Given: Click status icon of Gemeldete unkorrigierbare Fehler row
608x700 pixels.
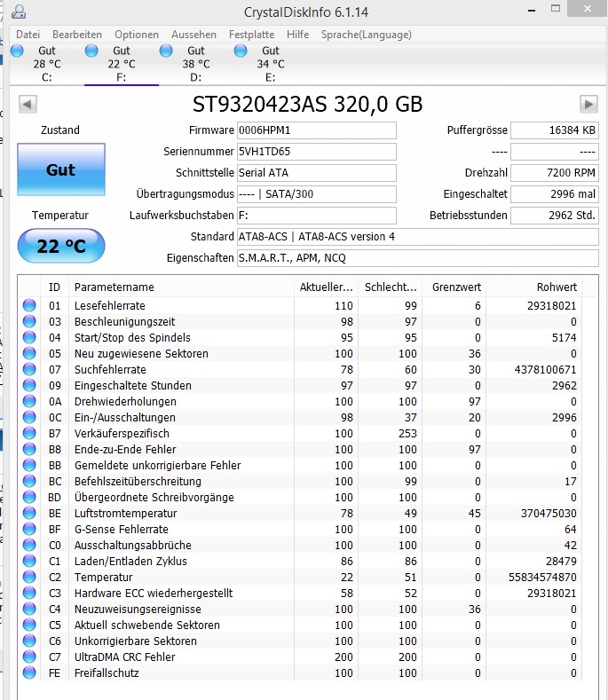Looking at the screenshot, I should tap(29, 465).
